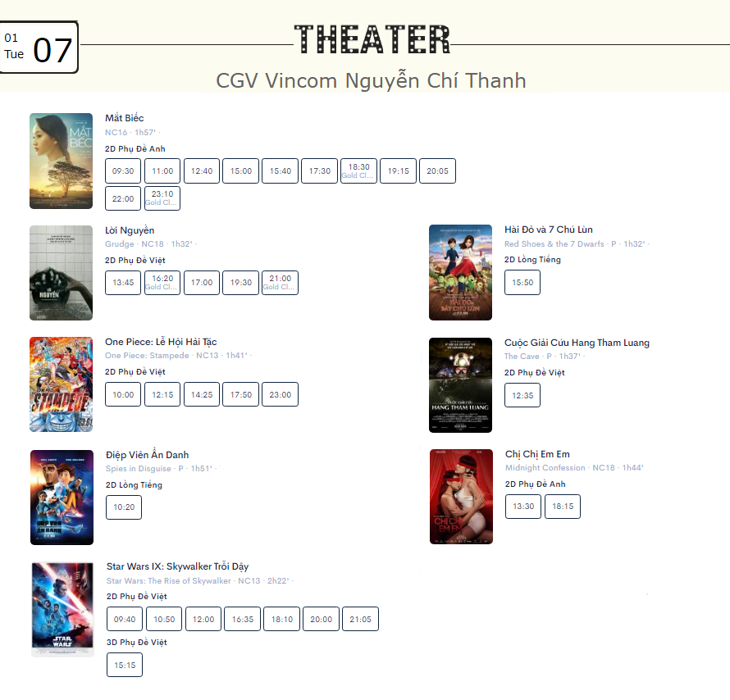Choose the 18:30 Gold Class Mắt Biếc showtime
The image size is (730, 700).
[x=359, y=170]
